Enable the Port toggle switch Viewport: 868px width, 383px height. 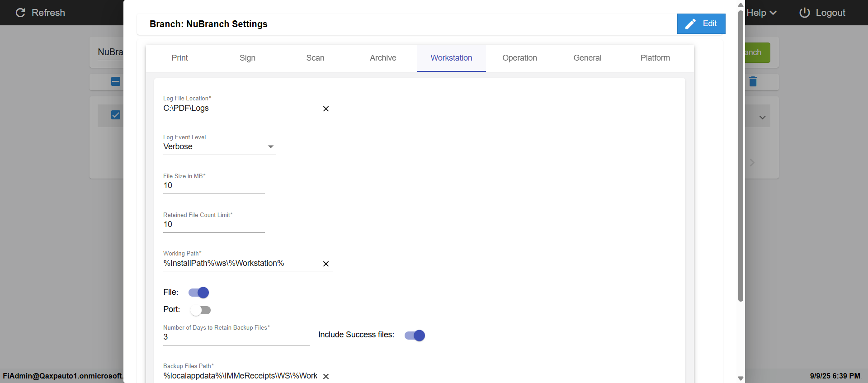click(x=200, y=310)
